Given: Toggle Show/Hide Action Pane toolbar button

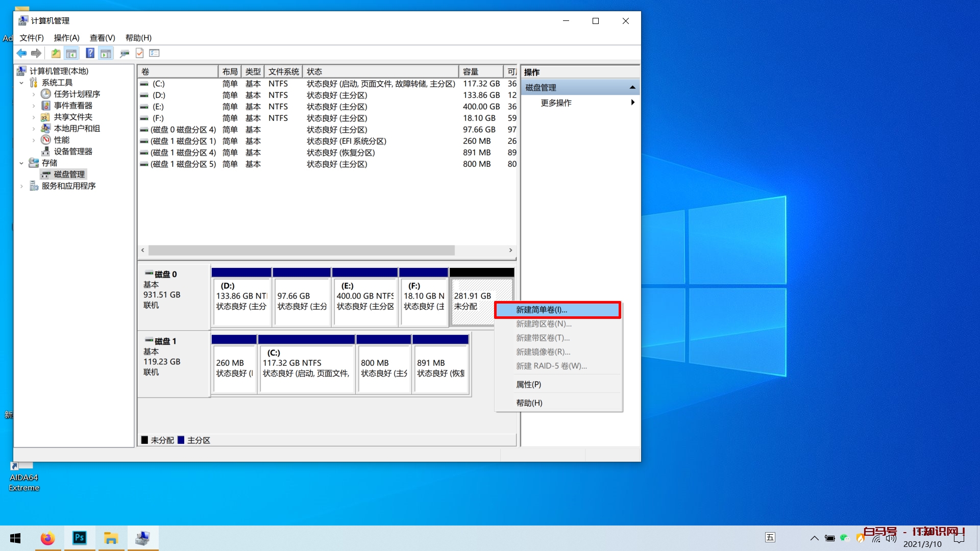Looking at the screenshot, I should tap(106, 53).
